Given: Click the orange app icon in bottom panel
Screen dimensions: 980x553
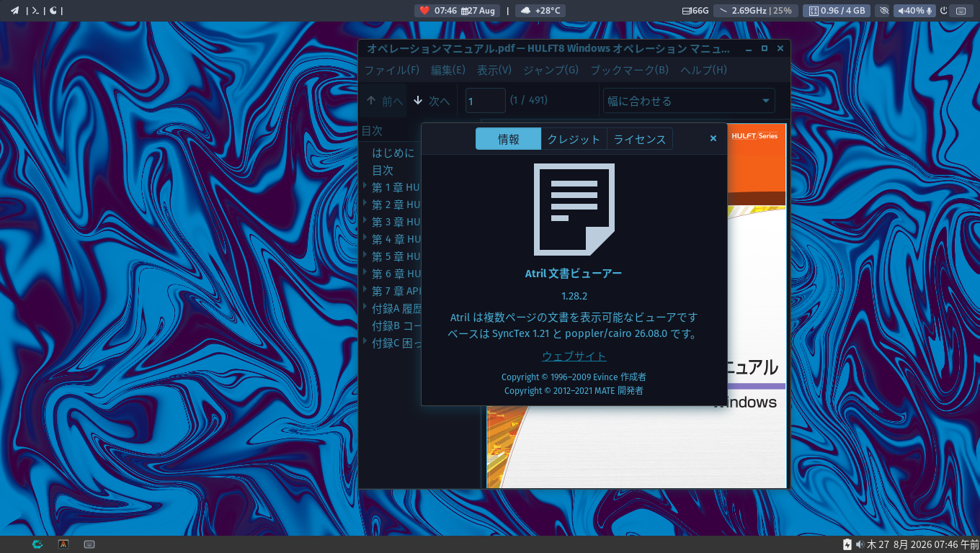Looking at the screenshot, I should pos(63,544).
